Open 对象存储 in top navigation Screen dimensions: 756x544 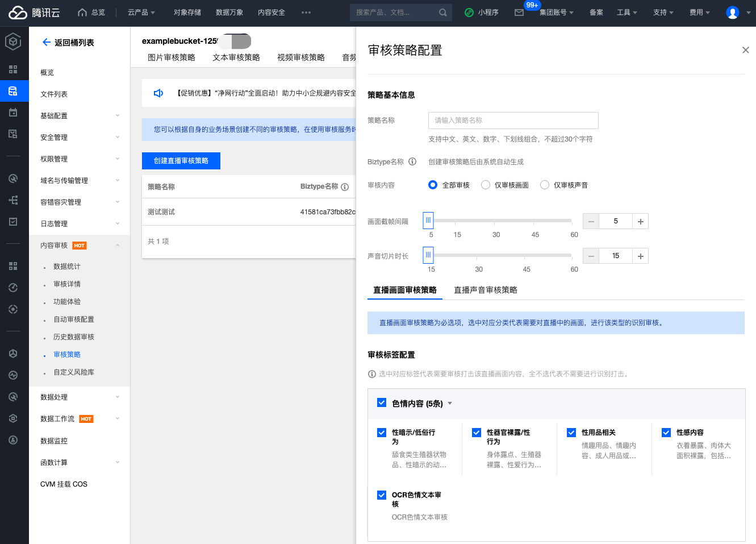click(x=187, y=13)
